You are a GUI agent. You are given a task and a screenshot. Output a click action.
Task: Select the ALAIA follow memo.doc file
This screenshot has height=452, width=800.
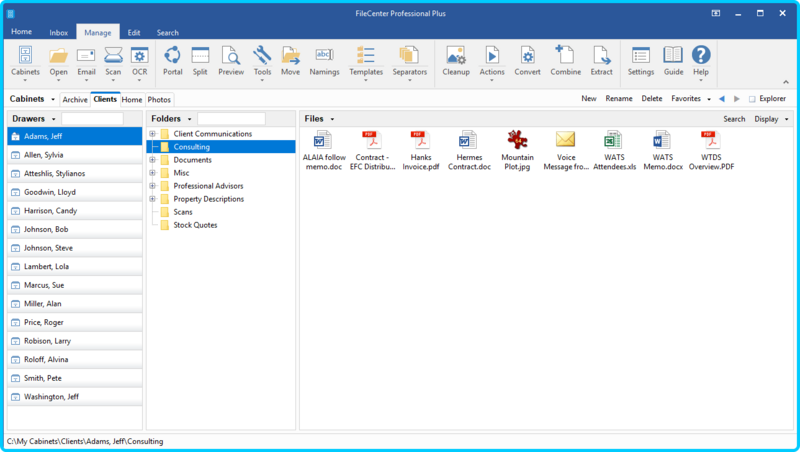click(324, 150)
